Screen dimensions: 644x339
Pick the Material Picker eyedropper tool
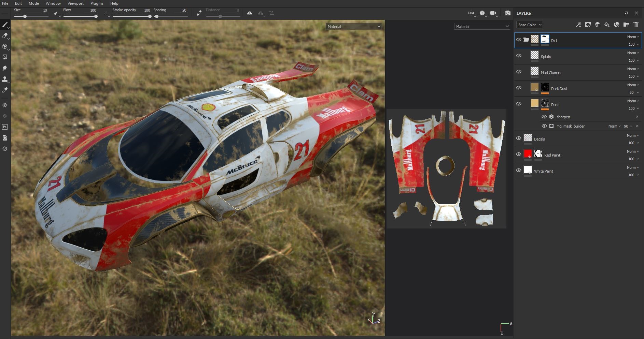pyautogui.click(x=5, y=90)
